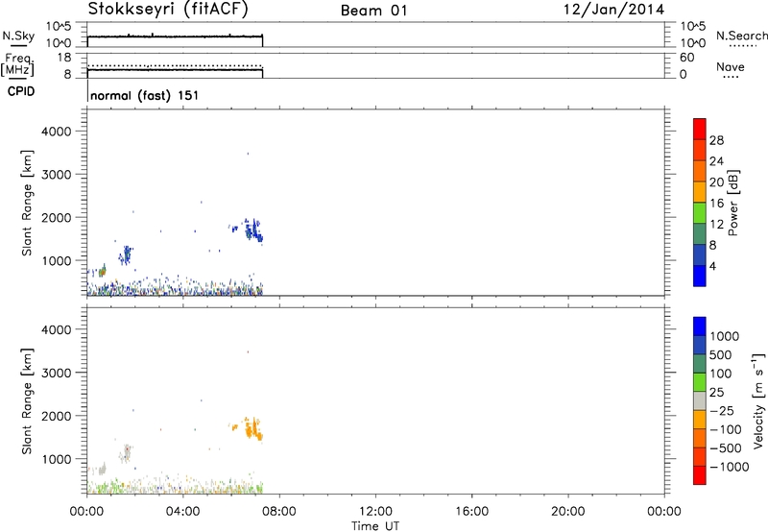Click the top blue Velocity colorbar segment
768x532 pixels.
pos(700,326)
